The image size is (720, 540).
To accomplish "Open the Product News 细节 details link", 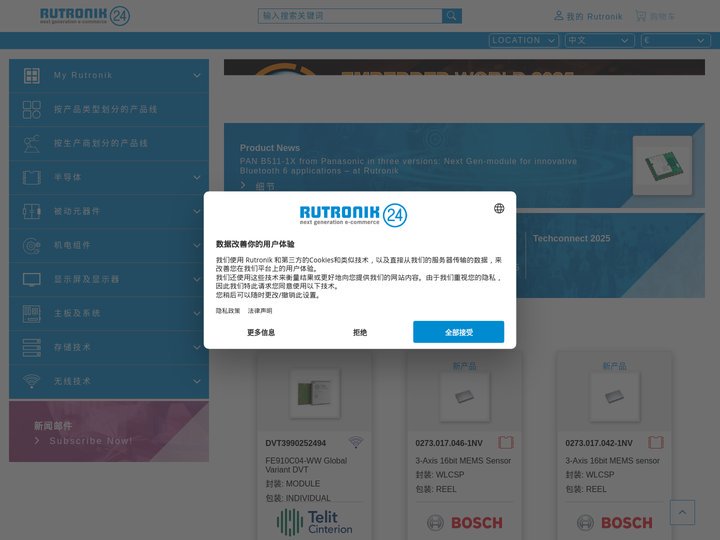I will [265, 186].
